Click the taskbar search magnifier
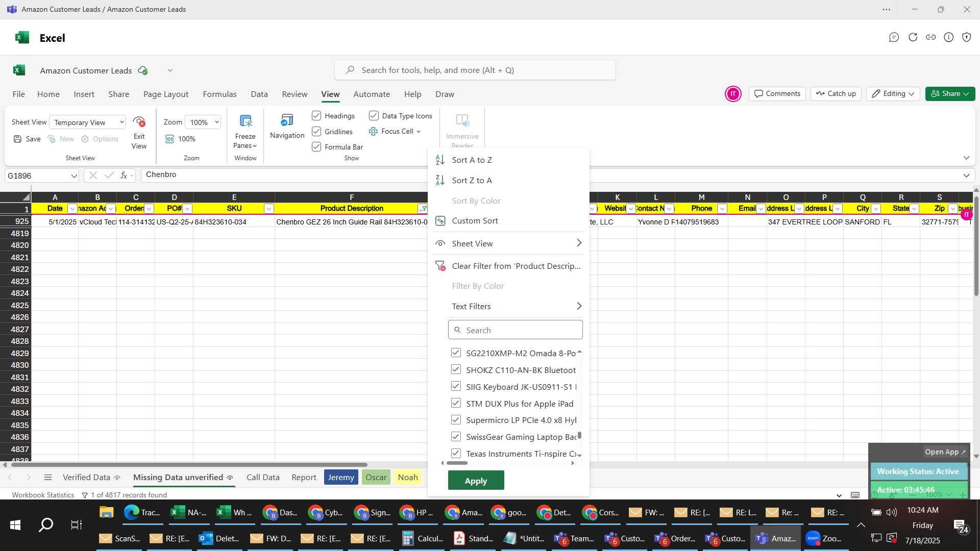This screenshot has width=980, height=551. click(46, 524)
